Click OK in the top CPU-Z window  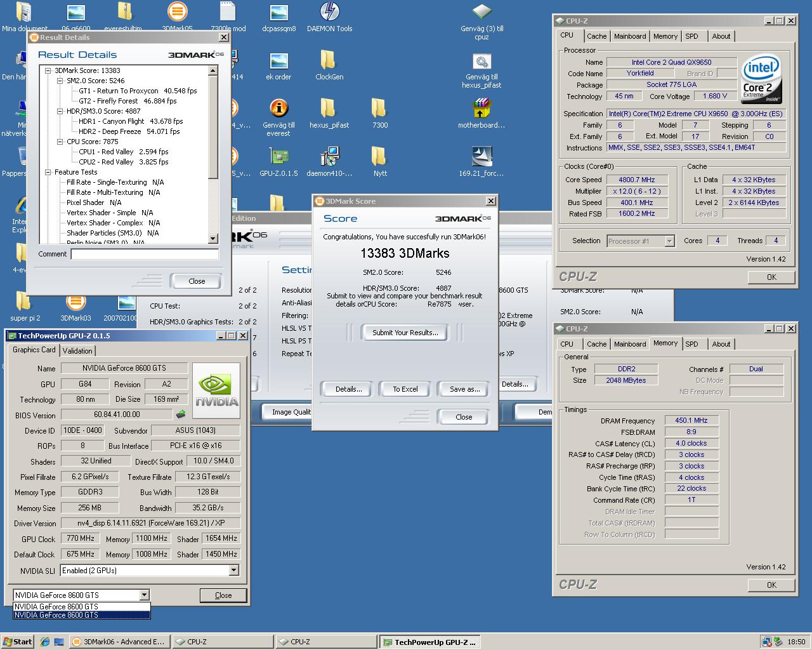771,277
